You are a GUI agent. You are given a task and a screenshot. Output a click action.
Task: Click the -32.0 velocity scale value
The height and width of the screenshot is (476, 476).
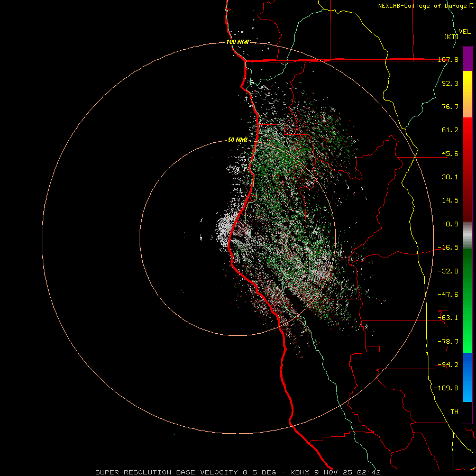coord(448,271)
